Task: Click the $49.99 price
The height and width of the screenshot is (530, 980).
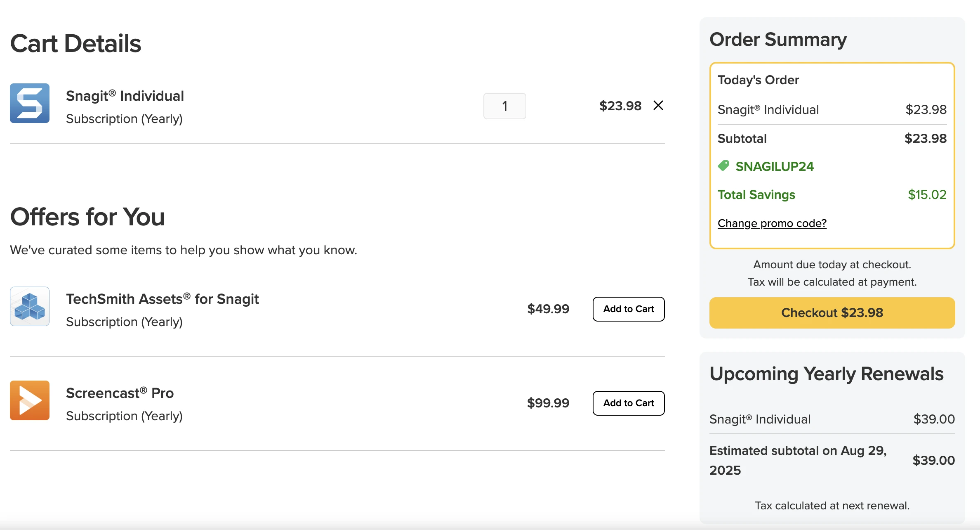Action: [548, 309]
